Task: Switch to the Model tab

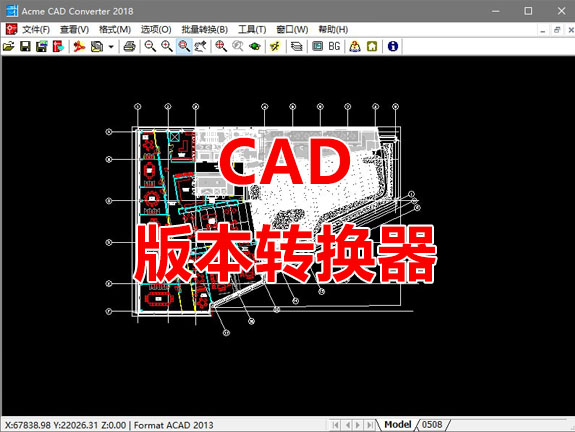Action: click(398, 425)
